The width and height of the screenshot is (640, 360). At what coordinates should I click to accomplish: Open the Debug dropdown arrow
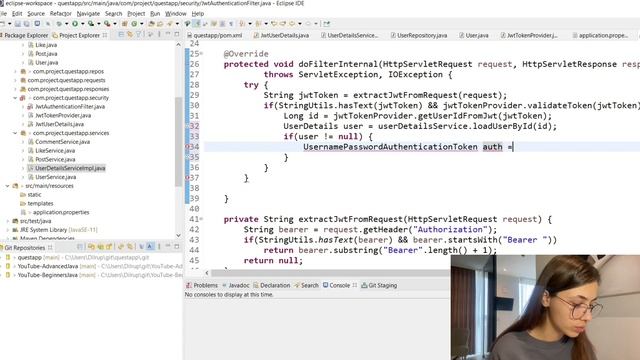click(x=66, y=24)
